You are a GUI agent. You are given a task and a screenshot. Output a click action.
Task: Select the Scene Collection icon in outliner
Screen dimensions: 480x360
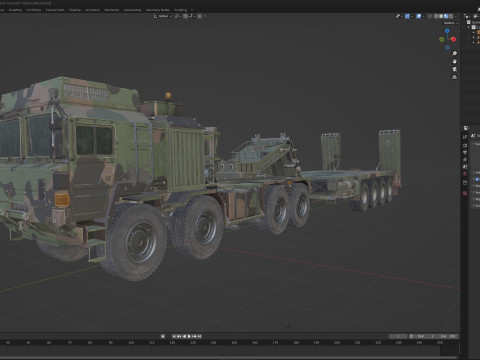point(469,22)
